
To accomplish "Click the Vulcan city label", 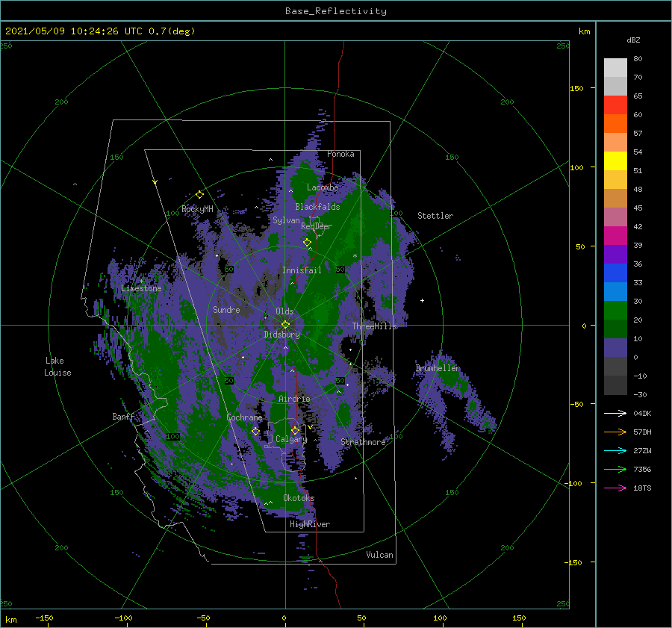I will click(379, 555).
